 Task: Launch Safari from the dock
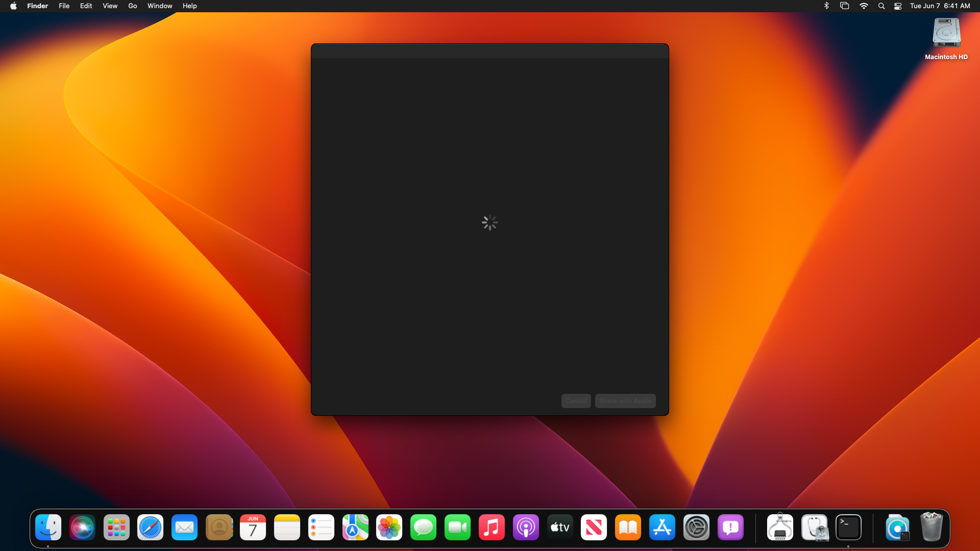click(150, 528)
